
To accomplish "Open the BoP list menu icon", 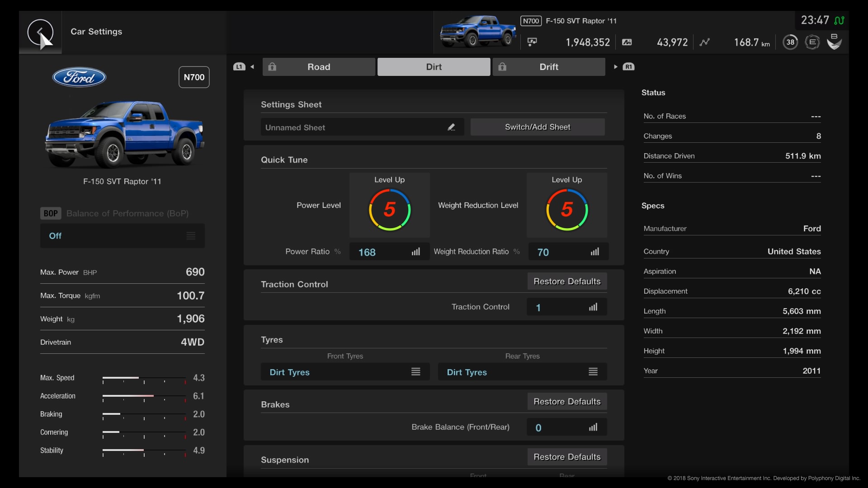I will (191, 236).
